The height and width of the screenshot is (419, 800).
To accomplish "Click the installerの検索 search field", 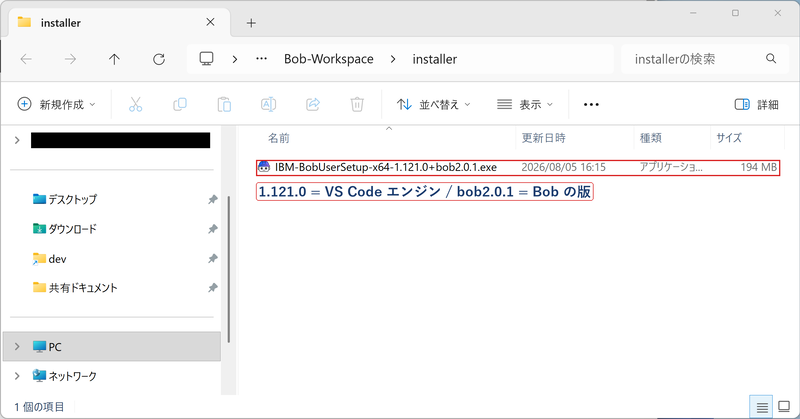I will (705, 59).
